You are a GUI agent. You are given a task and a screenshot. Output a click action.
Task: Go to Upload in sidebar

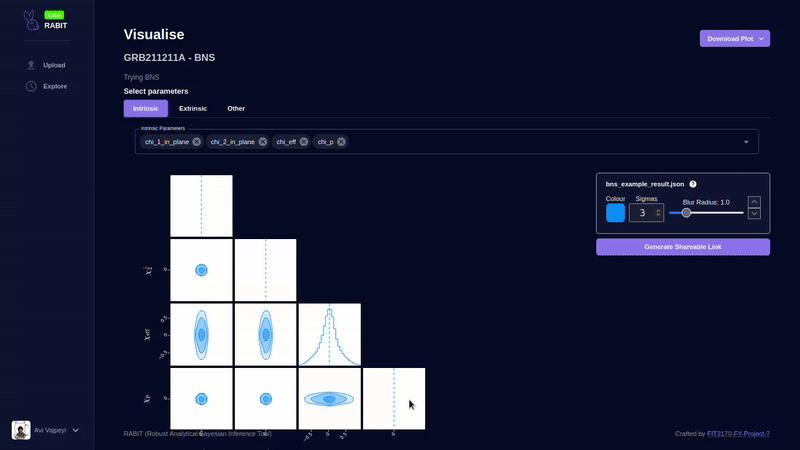click(54, 65)
